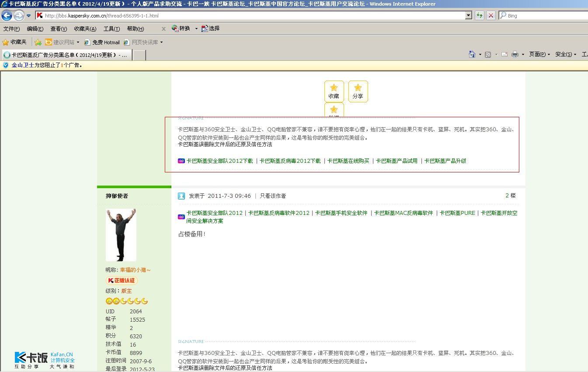Click the 正版认证 badge
The width and height of the screenshot is (588, 372).
click(x=122, y=281)
